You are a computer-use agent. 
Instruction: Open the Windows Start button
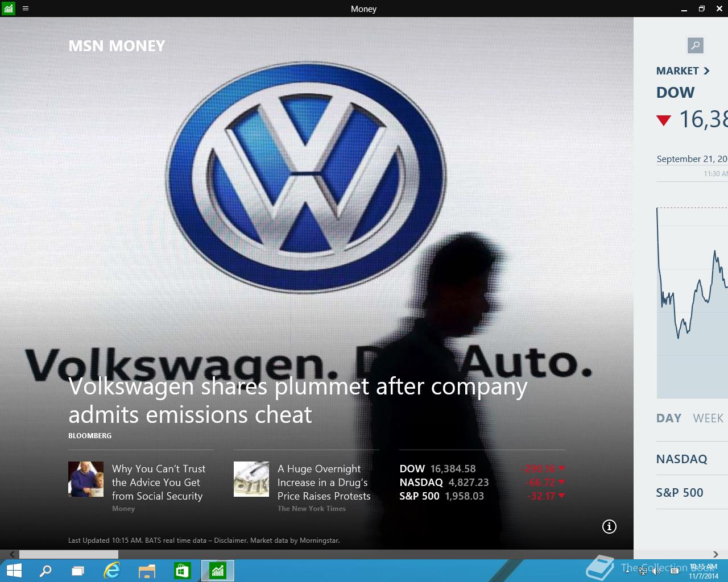click(14, 571)
